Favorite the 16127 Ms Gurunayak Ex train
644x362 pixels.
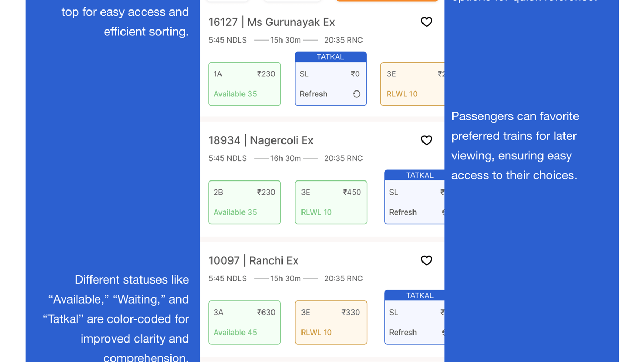[426, 22]
